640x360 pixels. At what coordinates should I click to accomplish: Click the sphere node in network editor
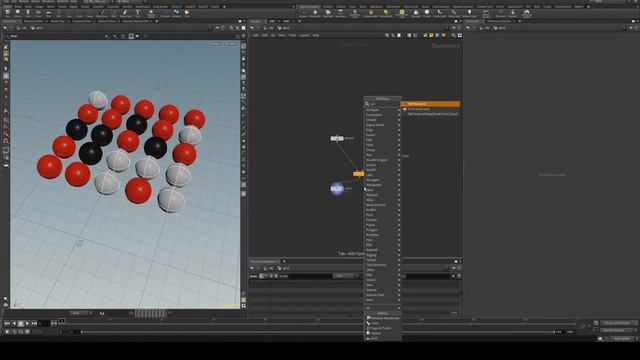[x=337, y=189]
